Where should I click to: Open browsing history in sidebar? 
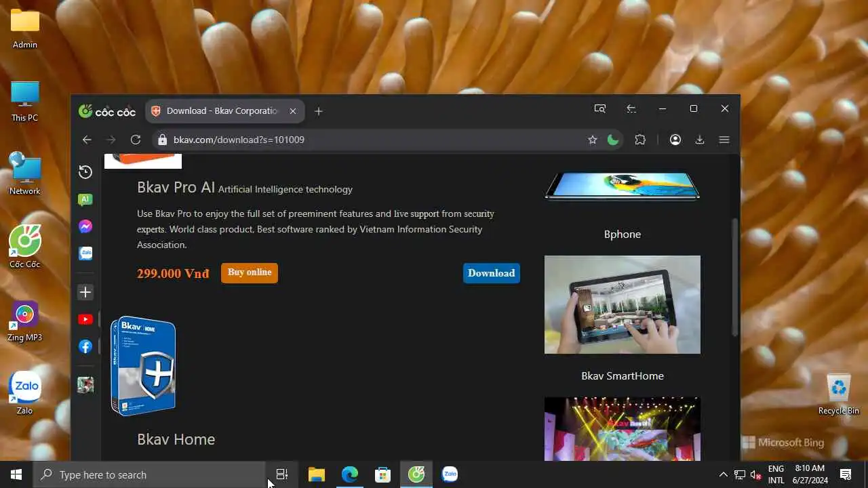(85, 172)
